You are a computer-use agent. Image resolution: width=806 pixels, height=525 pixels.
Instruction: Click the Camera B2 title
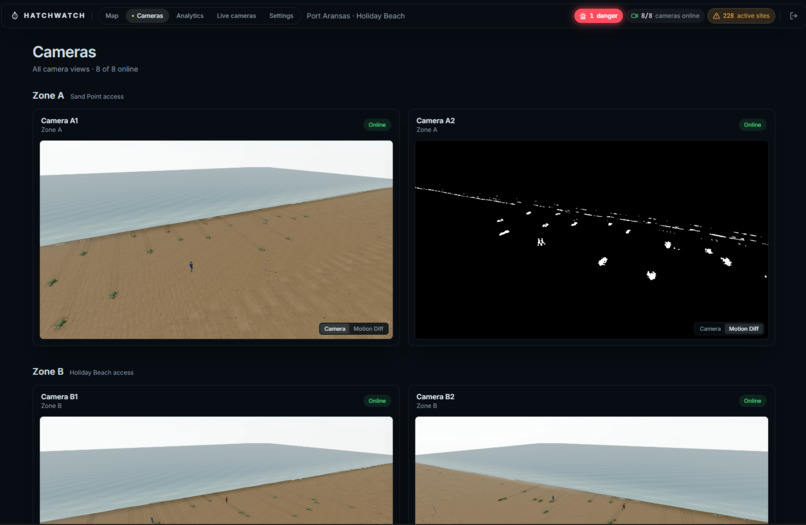click(435, 397)
